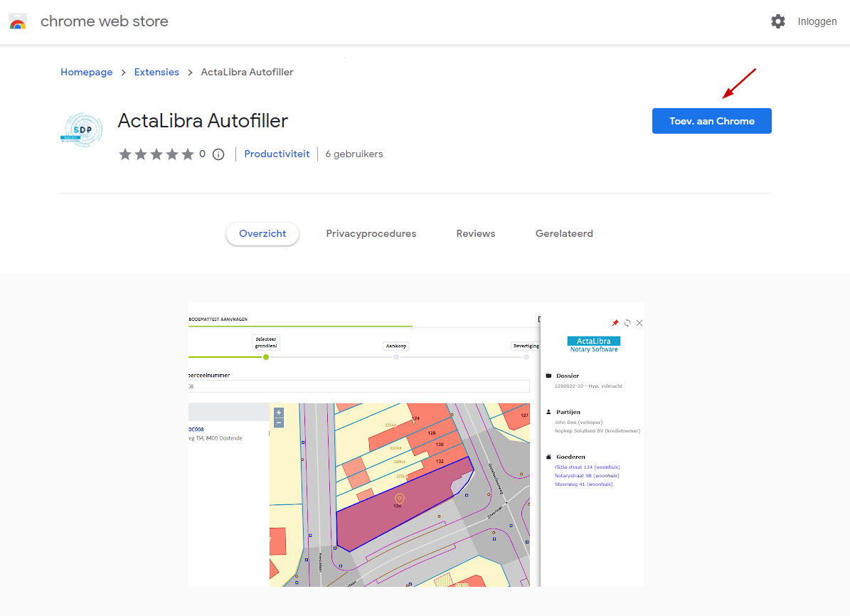
Task: Click 'ActaLibra Autofiller' heading
Action: [x=203, y=120]
